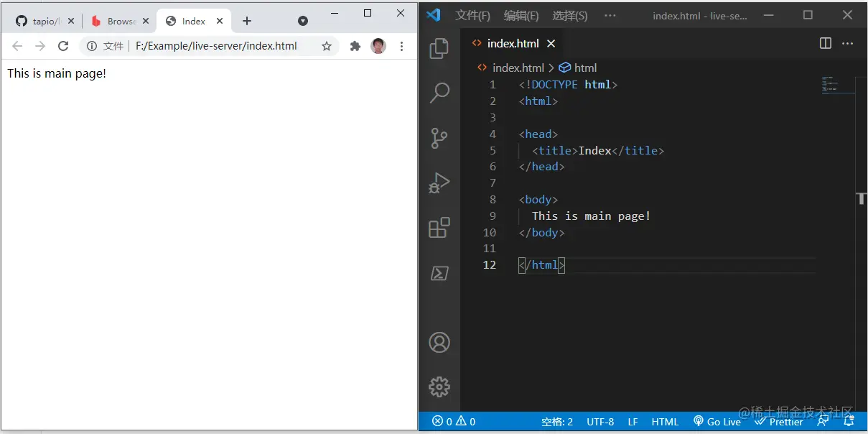The width and height of the screenshot is (868, 434).
Task: Open the PowerShell sidebar icon
Action: [439, 273]
